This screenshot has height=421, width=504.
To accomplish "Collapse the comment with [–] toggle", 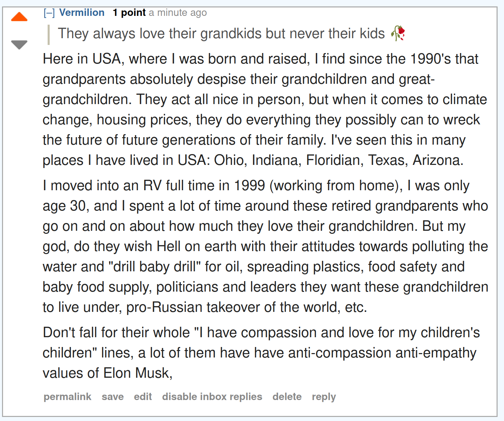I will click(49, 13).
